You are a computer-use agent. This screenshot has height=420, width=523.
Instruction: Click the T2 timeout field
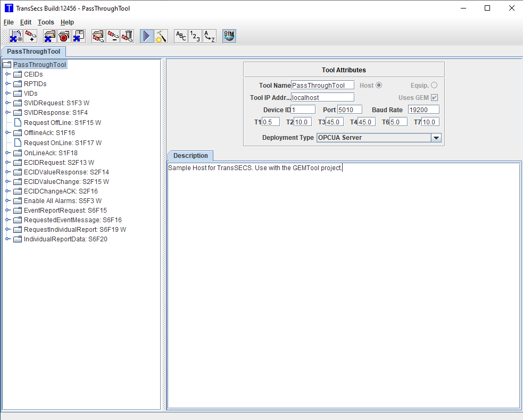tap(303, 122)
